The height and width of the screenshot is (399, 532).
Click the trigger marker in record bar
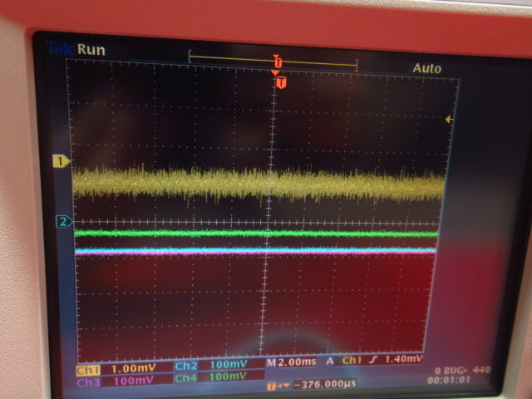coord(277,62)
